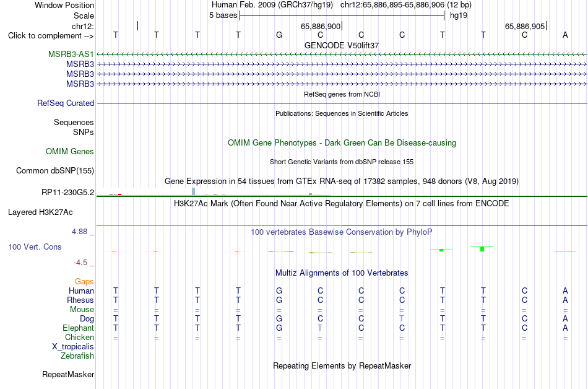The height and width of the screenshot is (389, 588).
Task: Click the 4.88 upper scale value
Action: point(79,232)
